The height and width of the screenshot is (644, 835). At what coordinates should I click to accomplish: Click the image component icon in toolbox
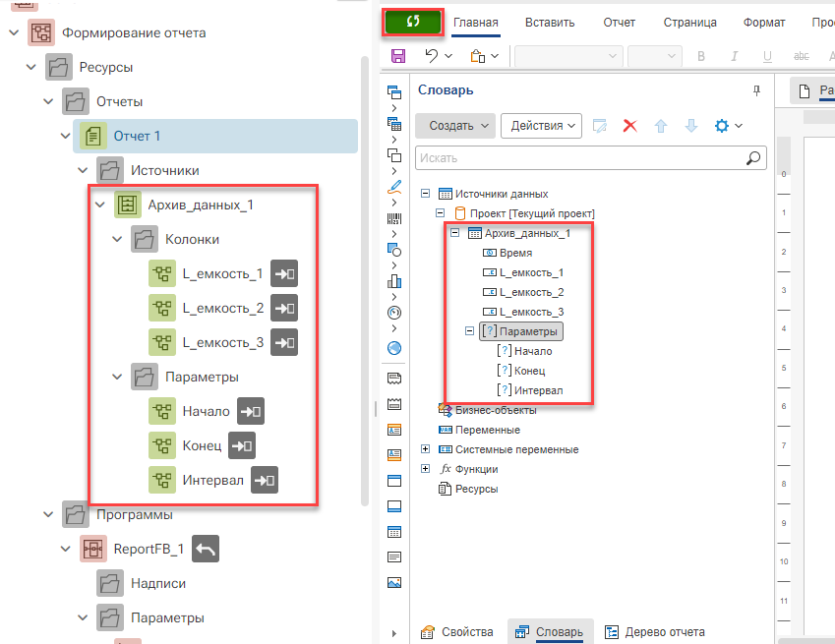(394, 582)
